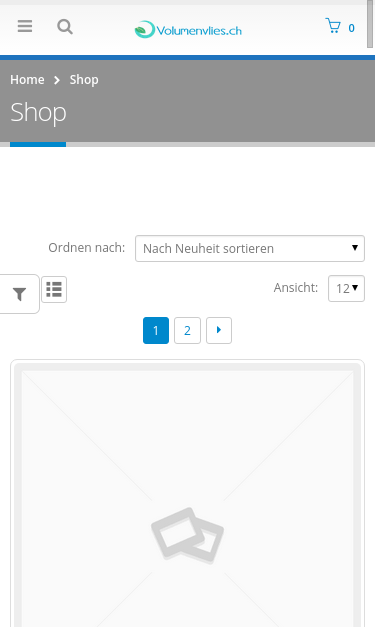Open the Ansicht items-per-page dropdown
The image size is (375, 627).
(346, 288)
